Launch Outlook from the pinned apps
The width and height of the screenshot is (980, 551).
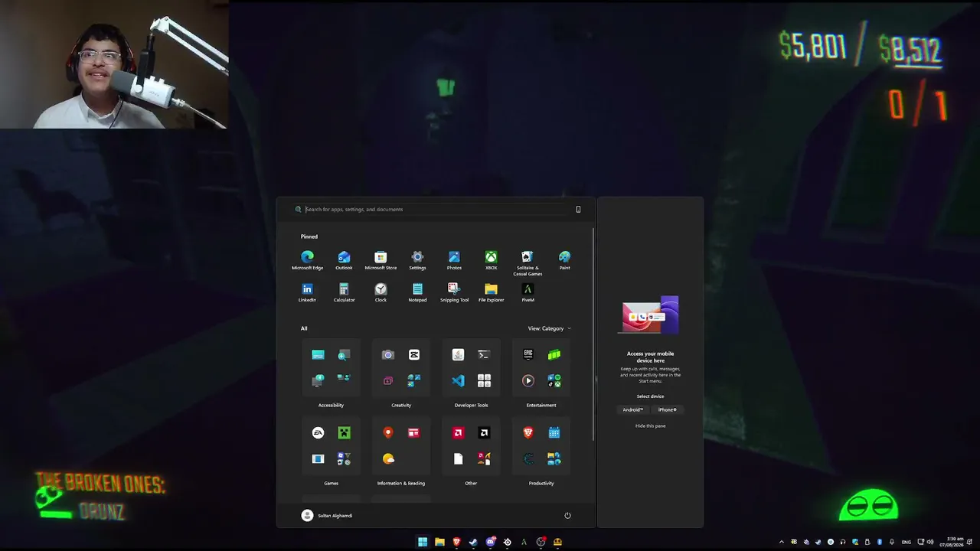tap(344, 260)
